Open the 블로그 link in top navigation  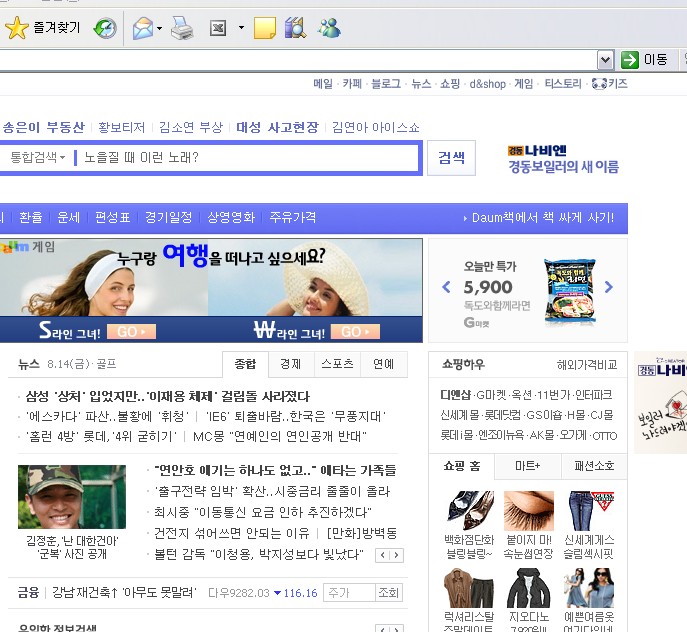coord(386,84)
